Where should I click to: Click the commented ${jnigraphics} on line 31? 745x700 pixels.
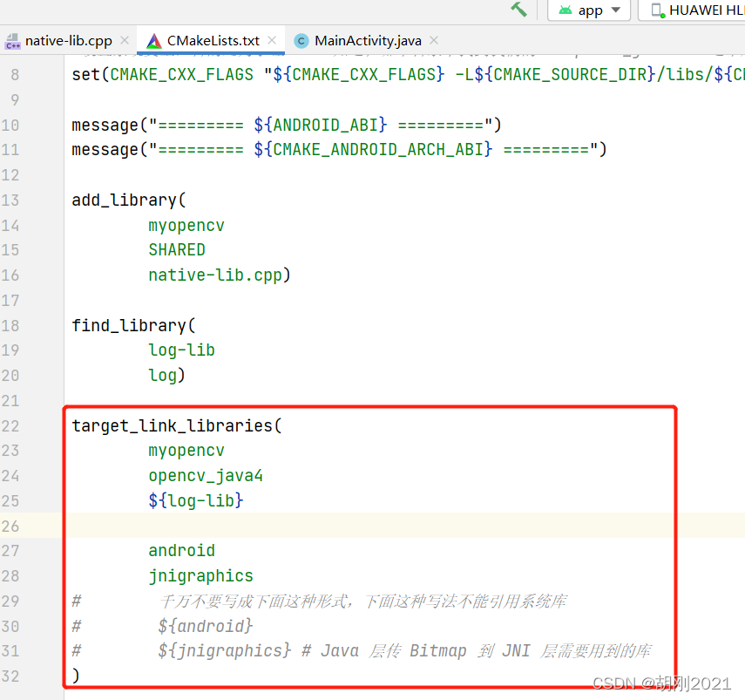pyautogui.click(x=224, y=650)
